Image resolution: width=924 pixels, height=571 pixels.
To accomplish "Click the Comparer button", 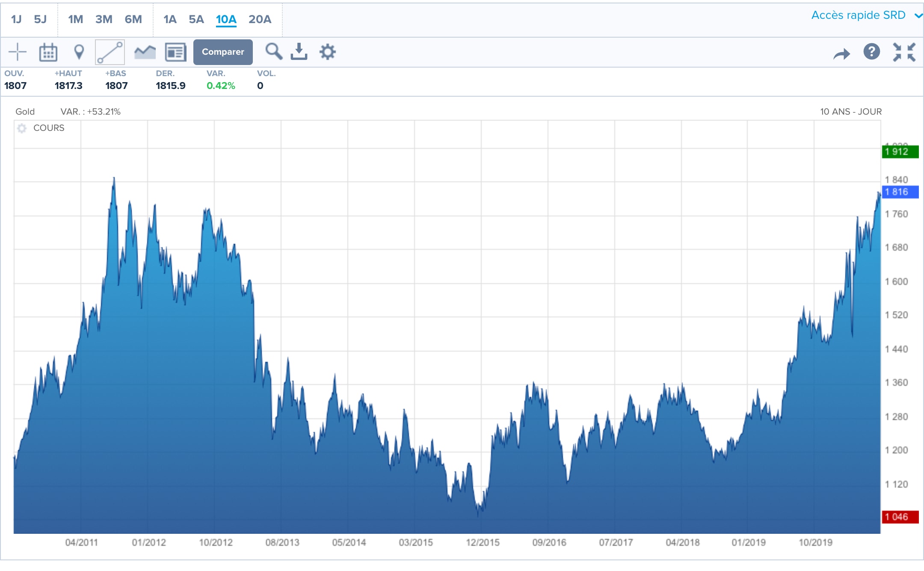I will pyautogui.click(x=223, y=52).
